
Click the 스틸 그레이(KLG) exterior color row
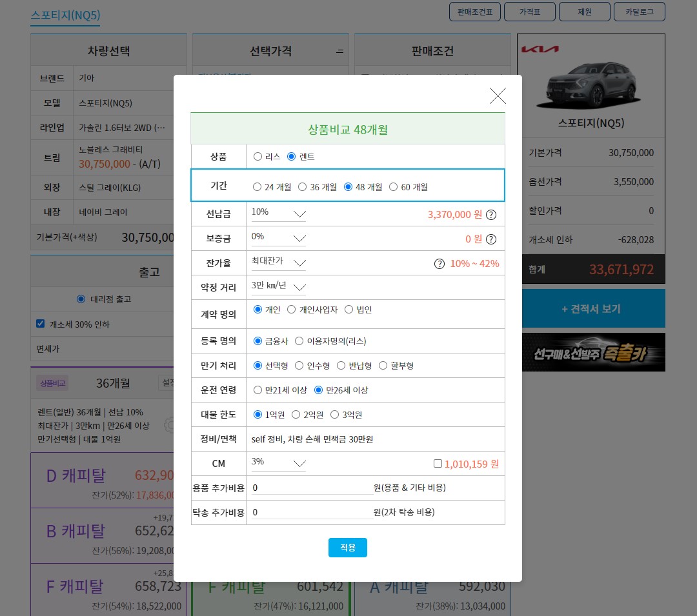coord(102,188)
